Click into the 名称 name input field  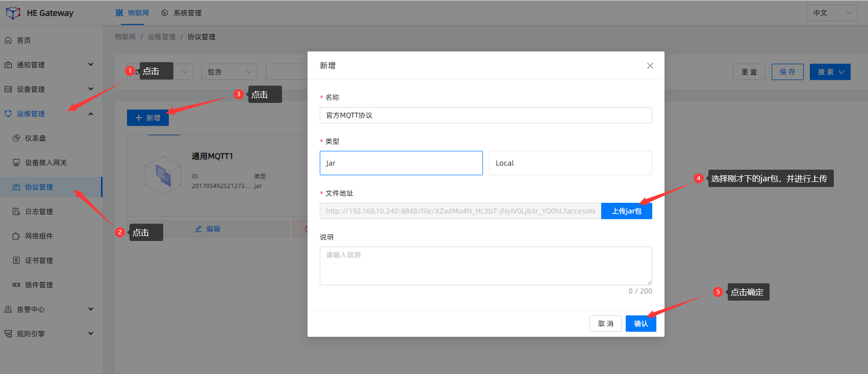click(x=486, y=115)
